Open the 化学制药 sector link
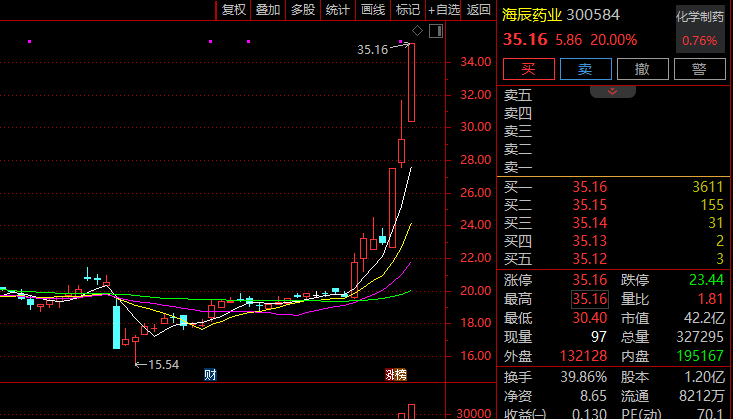733x419 pixels. click(x=699, y=17)
